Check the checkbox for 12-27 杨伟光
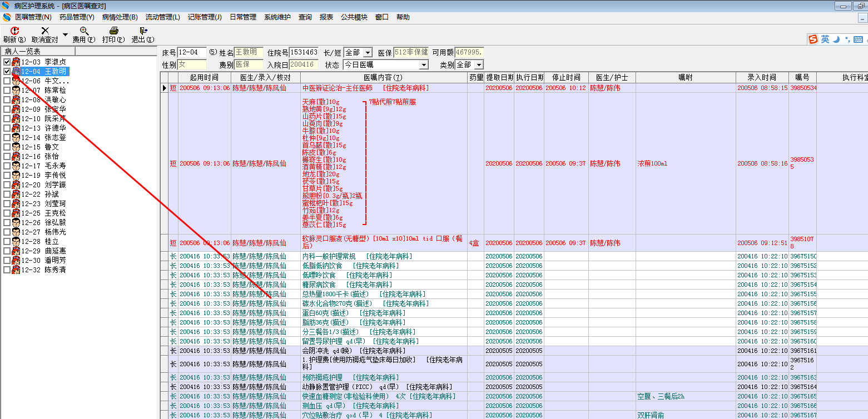 (x=7, y=232)
